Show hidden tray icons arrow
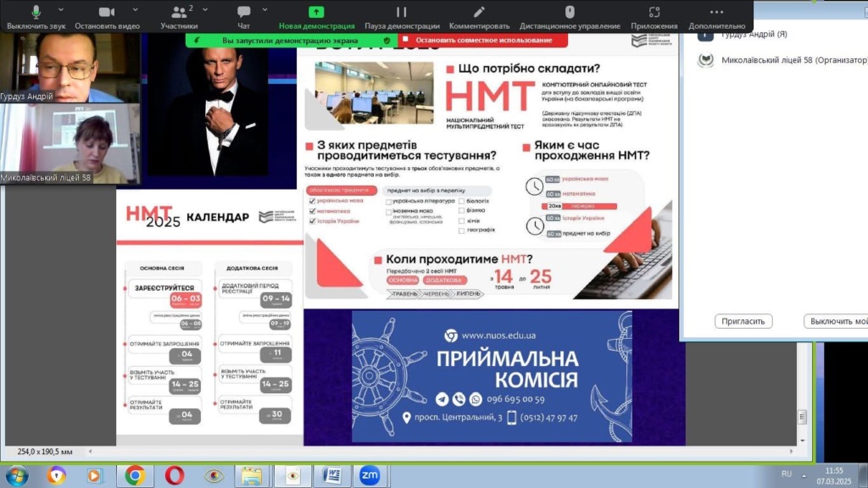Image resolution: width=868 pixels, height=488 pixels. pos(804,475)
